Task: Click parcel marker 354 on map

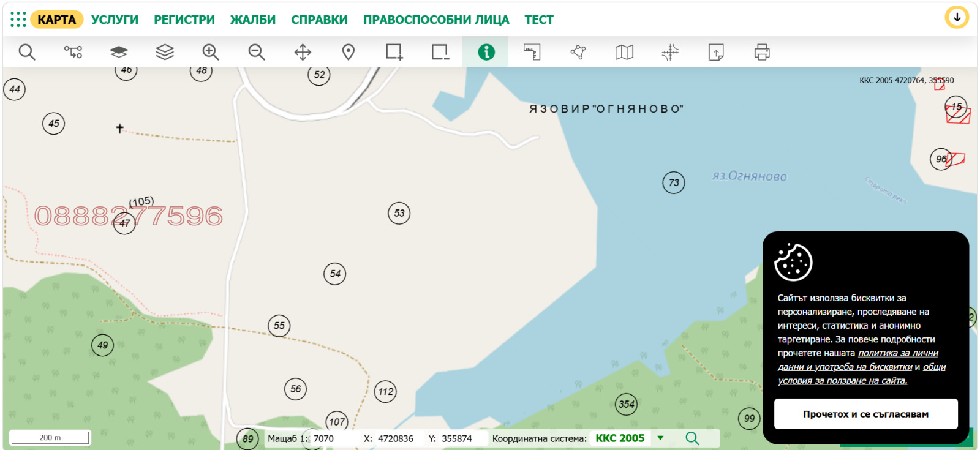Action: [x=626, y=404]
